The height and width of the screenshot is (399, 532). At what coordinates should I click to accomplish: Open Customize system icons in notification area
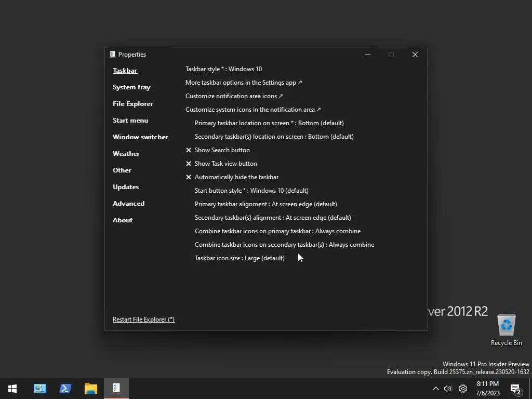[x=253, y=110]
